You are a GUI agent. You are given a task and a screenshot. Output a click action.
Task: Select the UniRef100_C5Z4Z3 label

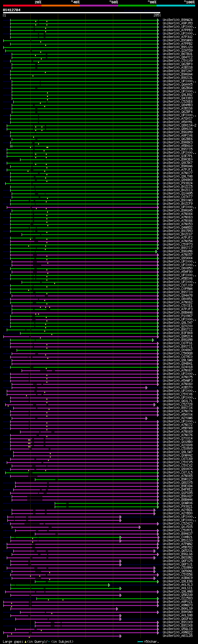coord(178,523)
